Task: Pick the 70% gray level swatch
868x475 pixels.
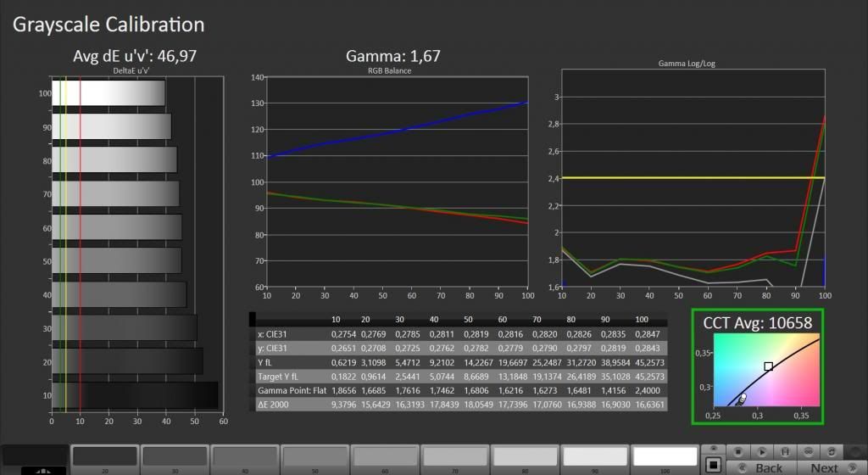Action: coord(454,458)
